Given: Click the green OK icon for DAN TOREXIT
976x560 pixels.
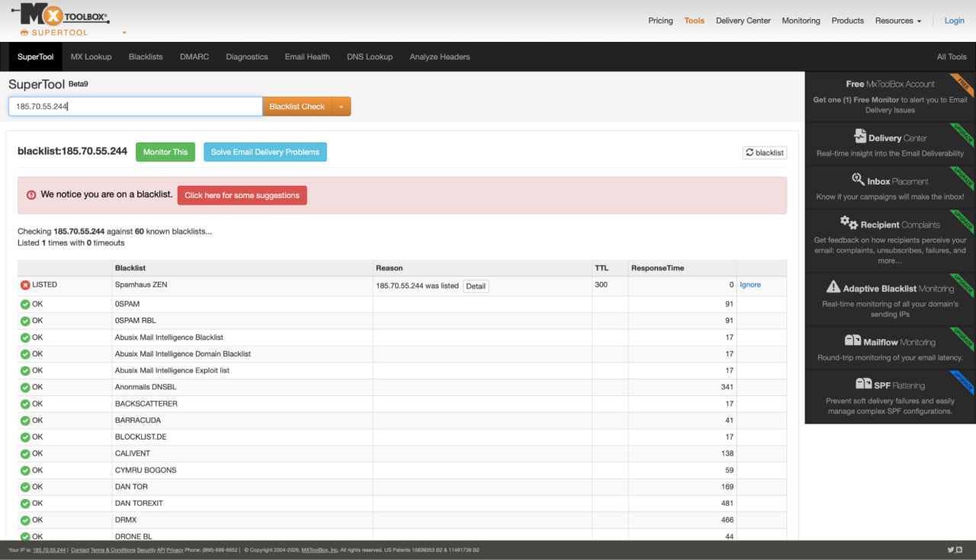Looking at the screenshot, I should click(x=25, y=504).
